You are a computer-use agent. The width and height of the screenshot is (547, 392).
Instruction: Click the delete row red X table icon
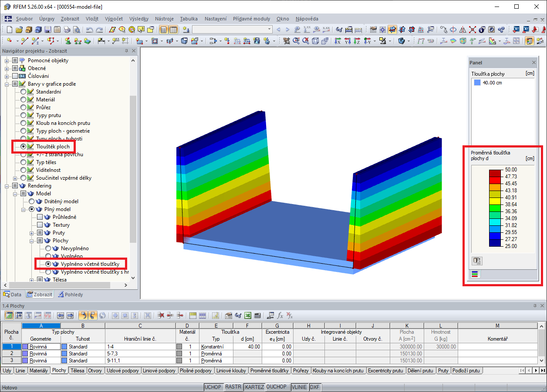160,315
